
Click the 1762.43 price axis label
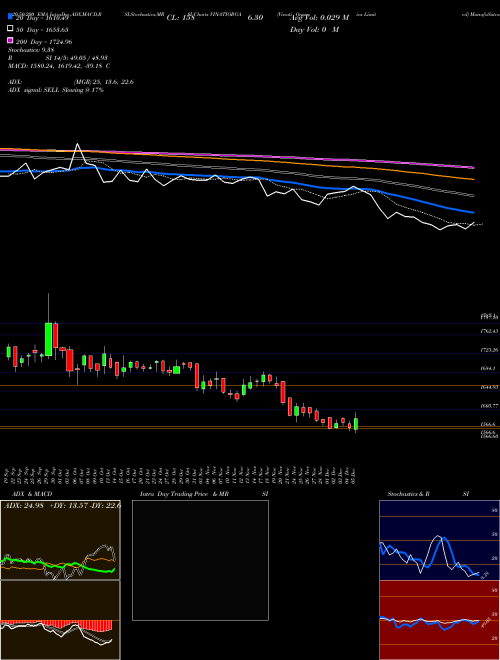click(489, 331)
